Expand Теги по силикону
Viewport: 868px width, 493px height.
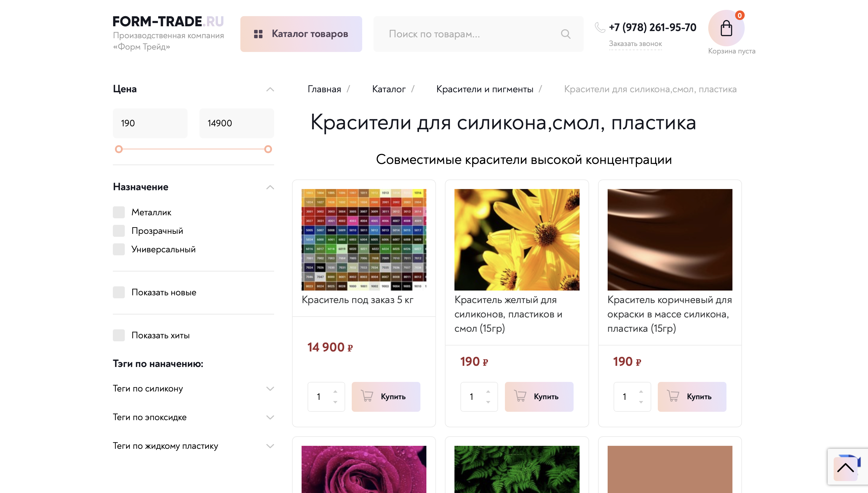tap(270, 389)
